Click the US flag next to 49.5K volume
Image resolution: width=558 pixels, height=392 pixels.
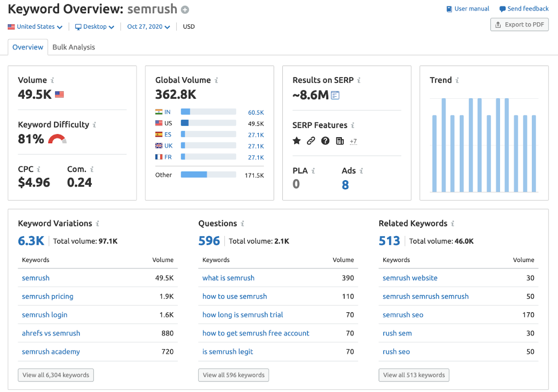(59, 94)
